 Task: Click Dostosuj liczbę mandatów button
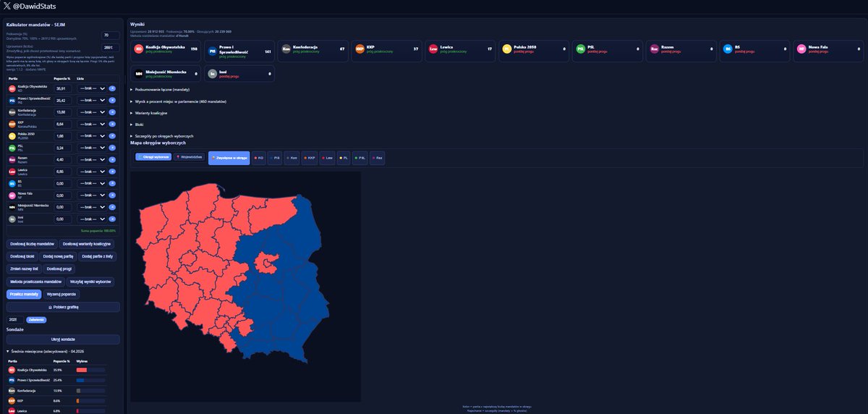coord(32,244)
